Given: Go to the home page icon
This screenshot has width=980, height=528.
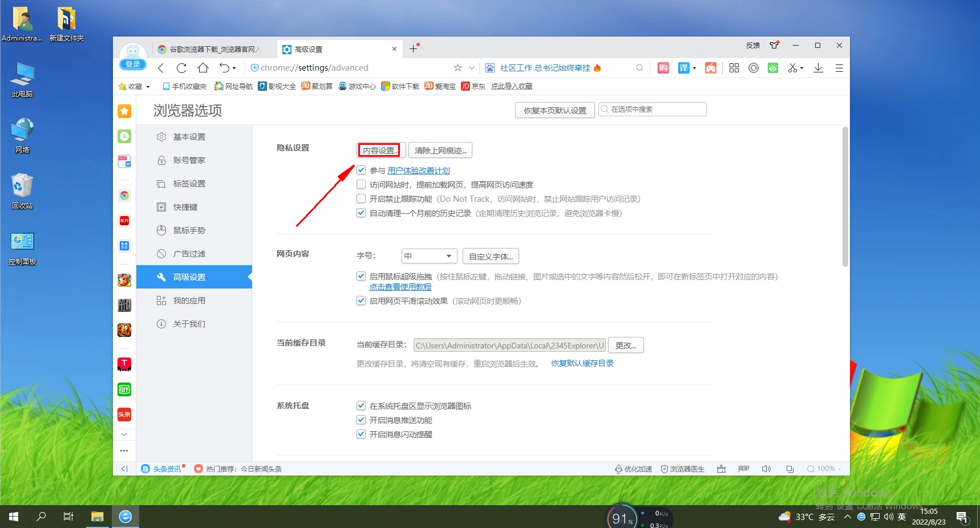Looking at the screenshot, I should pos(203,68).
